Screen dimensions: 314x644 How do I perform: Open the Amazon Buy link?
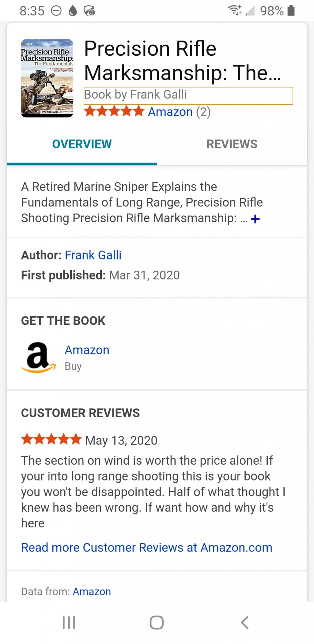coord(87,350)
